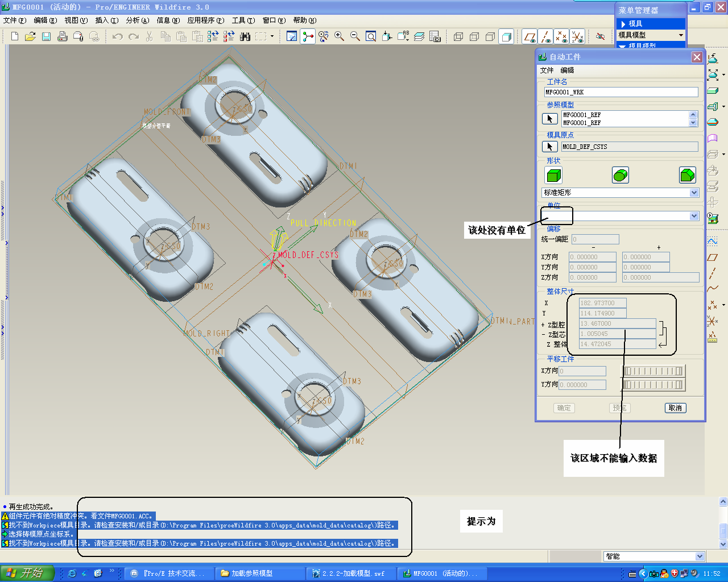Click the 开始 Start button
The image size is (728, 582).
coord(27,573)
